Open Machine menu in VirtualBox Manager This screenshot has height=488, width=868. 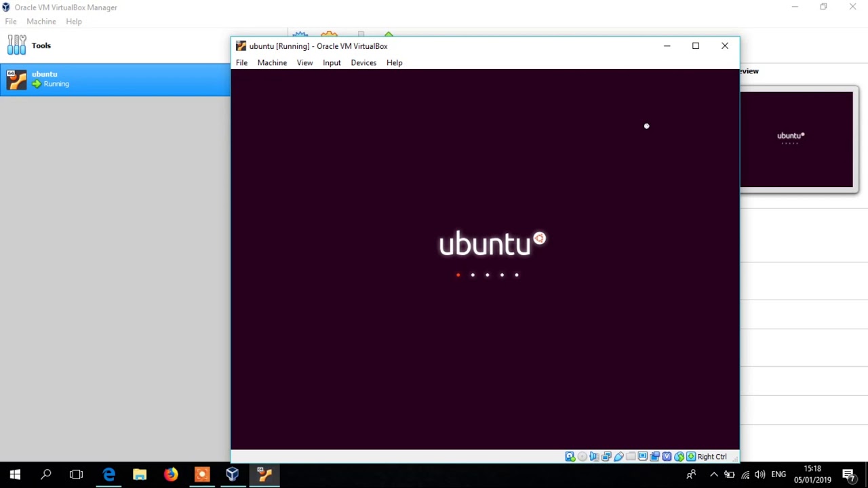click(41, 22)
